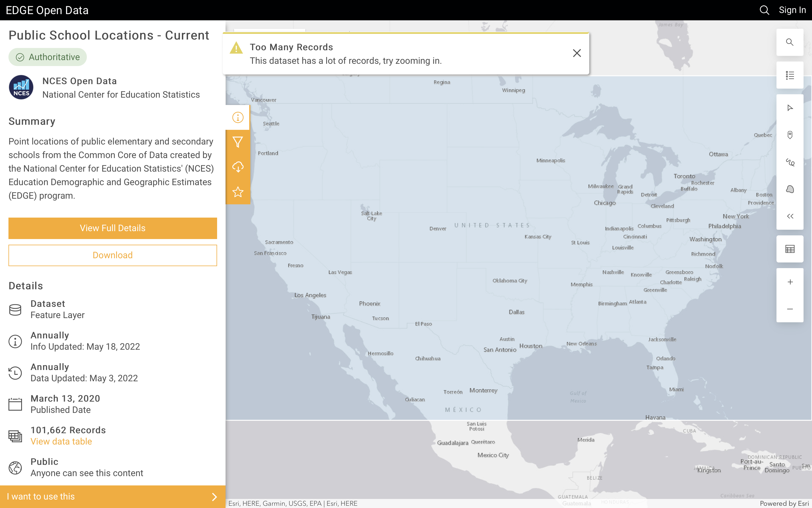Viewport: 812px width, 508px height.
Task: Click the 'Powered by Esri' attribution text
Action: pos(784,503)
